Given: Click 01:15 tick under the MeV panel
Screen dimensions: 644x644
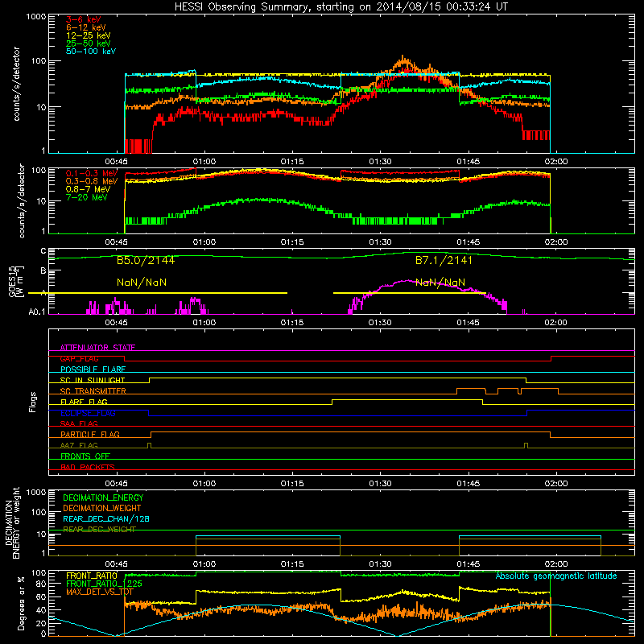Looking at the screenshot, I should (x=292, y=242).
